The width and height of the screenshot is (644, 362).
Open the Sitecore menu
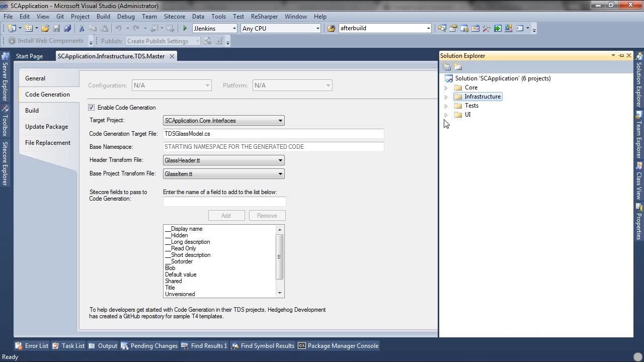175,17
